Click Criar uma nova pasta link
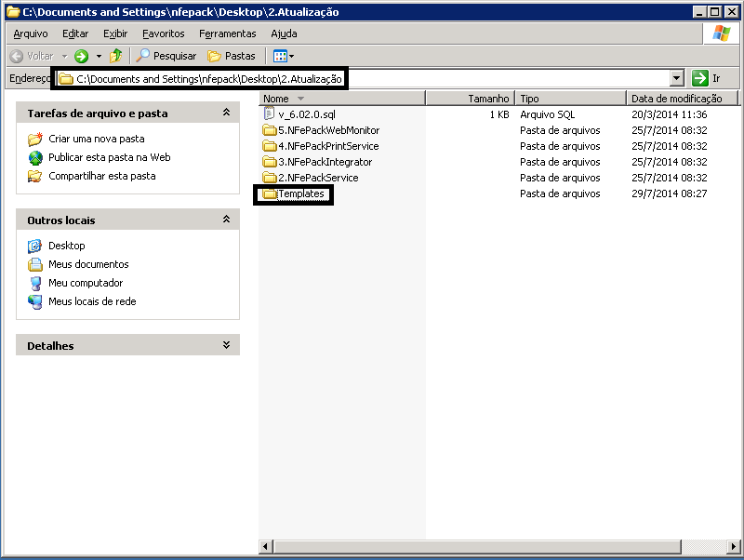The image size is (744, 560). click(96, 139)
